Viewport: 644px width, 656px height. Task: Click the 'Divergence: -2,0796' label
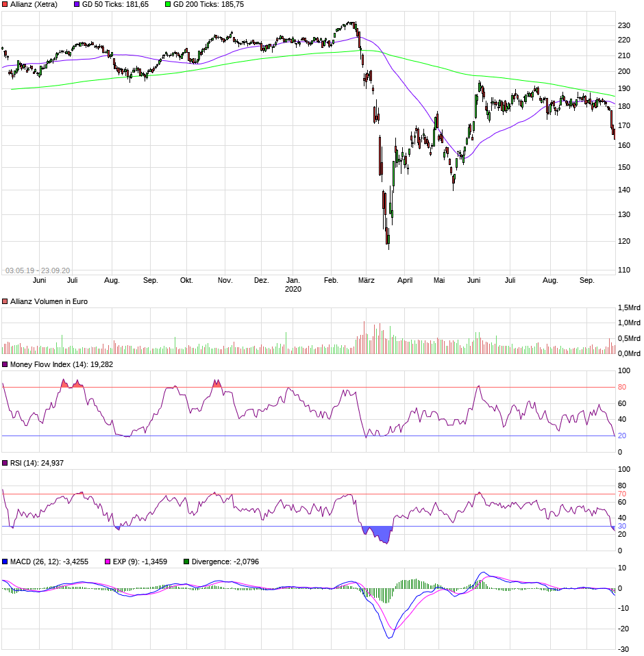click(x=225, y=562)
